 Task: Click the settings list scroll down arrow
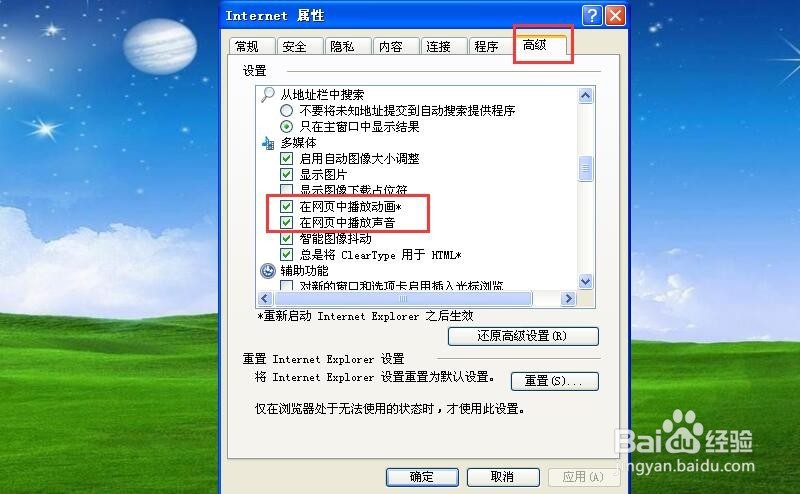[586, 281]
